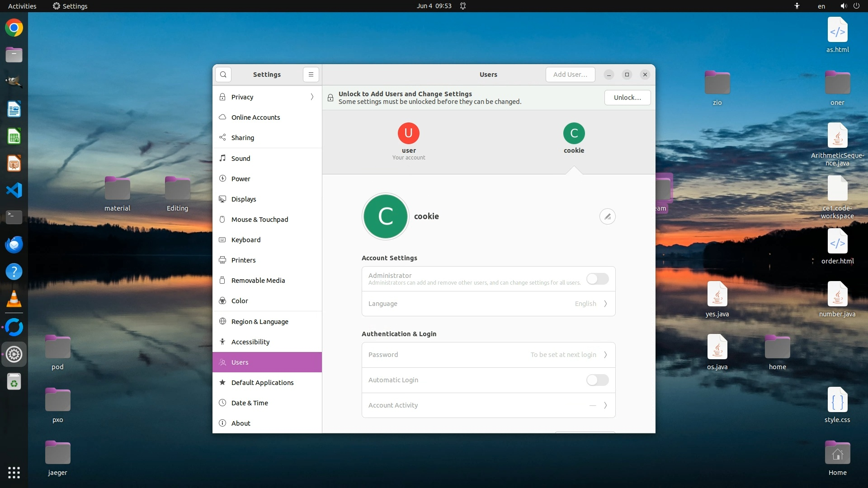
Task: Click the Add User... button
Action: (570, 75)
